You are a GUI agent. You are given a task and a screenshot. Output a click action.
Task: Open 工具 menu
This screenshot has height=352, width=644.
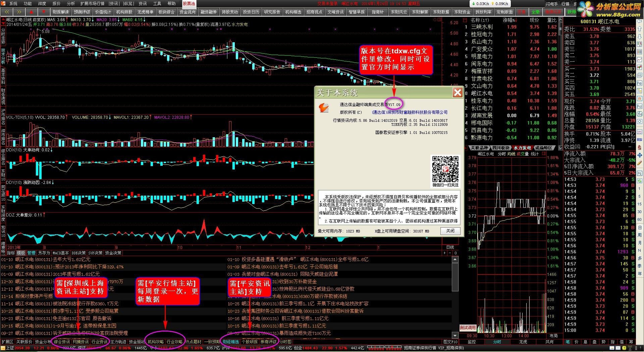point(157,3)
